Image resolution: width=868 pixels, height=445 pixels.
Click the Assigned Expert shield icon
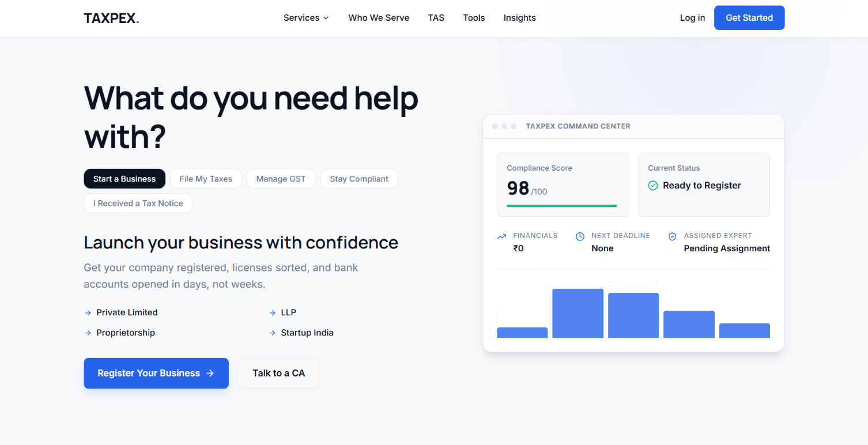click(672, 236)
